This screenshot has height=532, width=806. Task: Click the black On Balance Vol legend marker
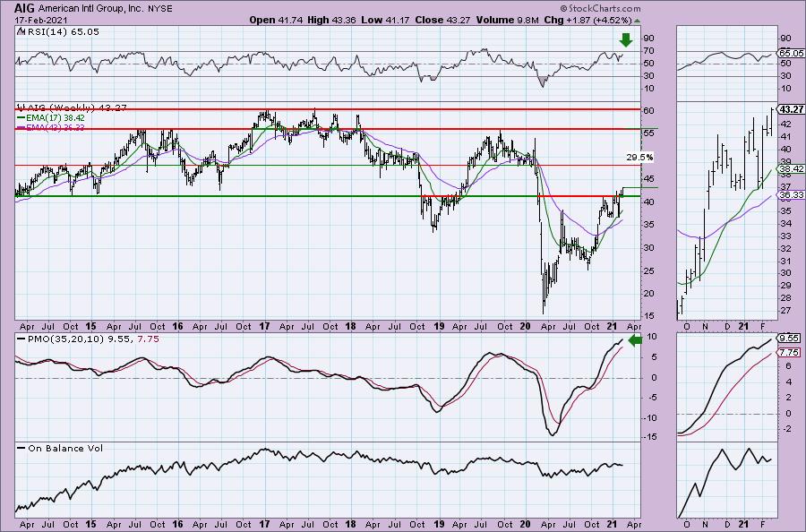(x=21, y=448)
